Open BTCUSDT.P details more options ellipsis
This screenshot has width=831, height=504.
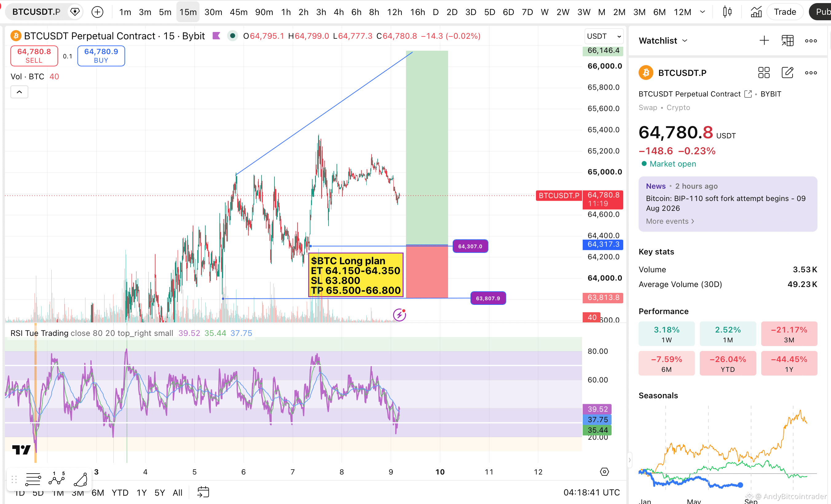tap(811, 73)
